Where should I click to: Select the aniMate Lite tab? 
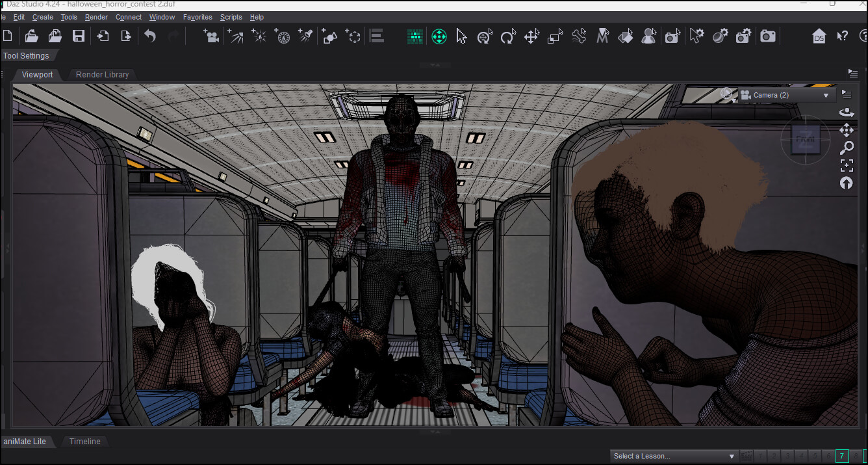(26, 442)
